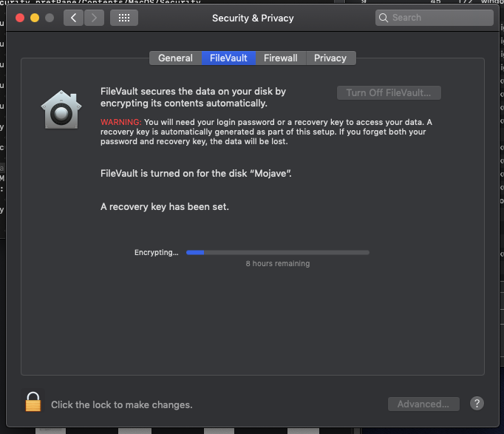Click into the Search field

click(x=435, y=18)
